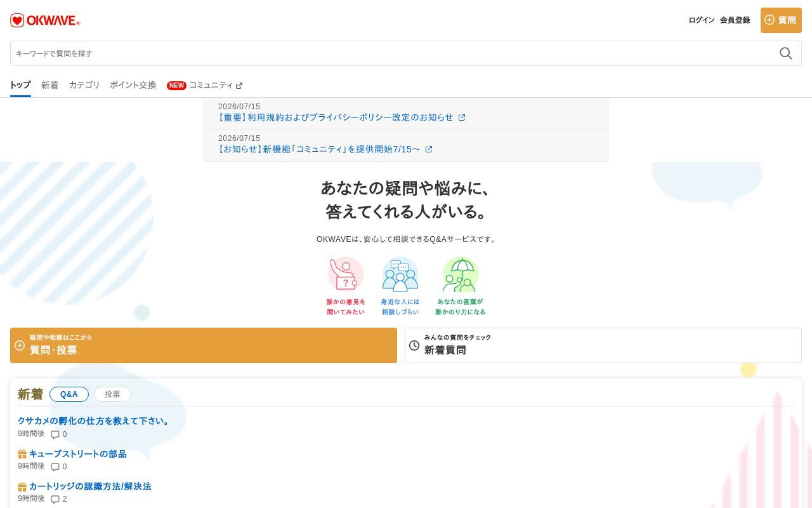The image size is (812, 508).
Task: Click clock icon on 新着質問 button
Action: [x=414, y=345]
